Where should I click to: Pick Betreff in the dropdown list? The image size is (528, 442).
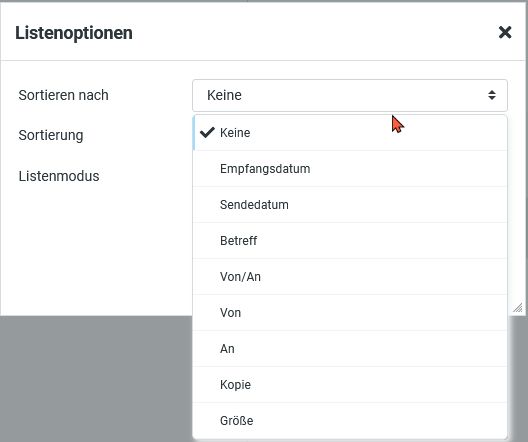(350, 241)
